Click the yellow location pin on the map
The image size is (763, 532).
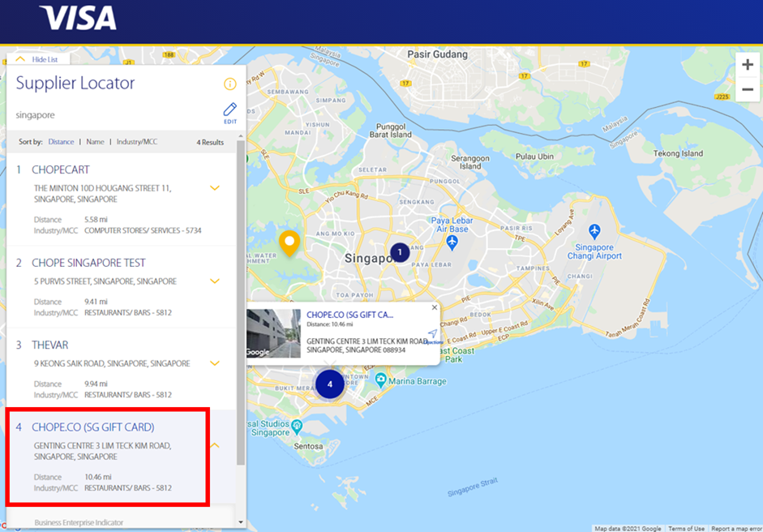click(289, 243)
